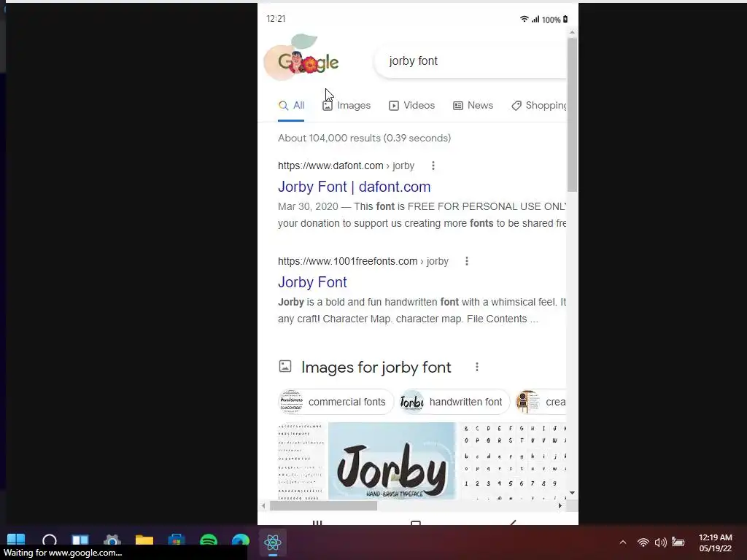The height and width of the screenshot is (560, 747).
Task: Click the scroll down arrow
Action: click(x=572, y=493)
